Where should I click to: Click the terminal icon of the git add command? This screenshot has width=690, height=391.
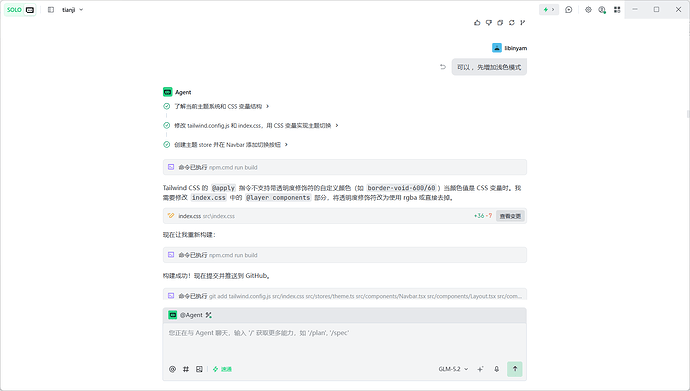[171, 296]
